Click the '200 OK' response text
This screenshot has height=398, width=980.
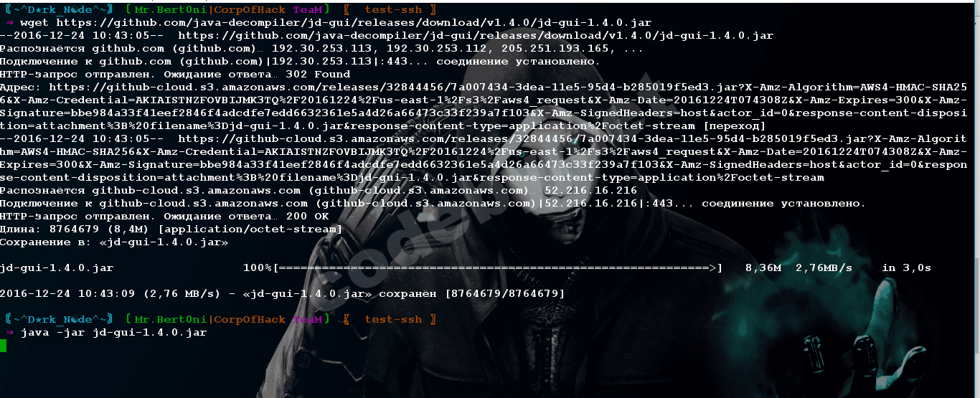(307, 216)
